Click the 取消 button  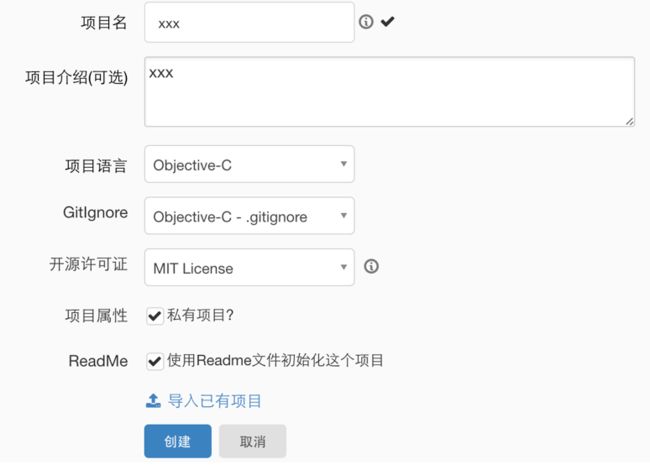[x=252, y=441]
